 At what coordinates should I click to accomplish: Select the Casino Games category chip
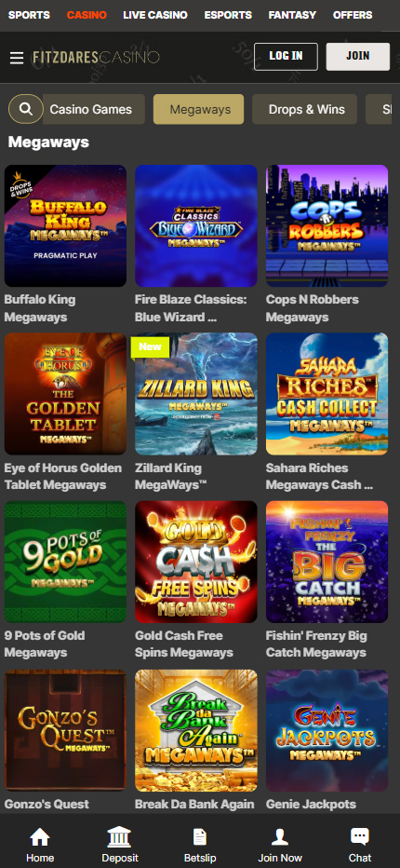coord(91,109)
